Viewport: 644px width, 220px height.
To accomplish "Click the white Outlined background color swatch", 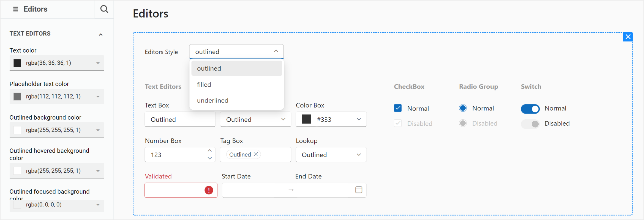I will [x=17, y=130].
